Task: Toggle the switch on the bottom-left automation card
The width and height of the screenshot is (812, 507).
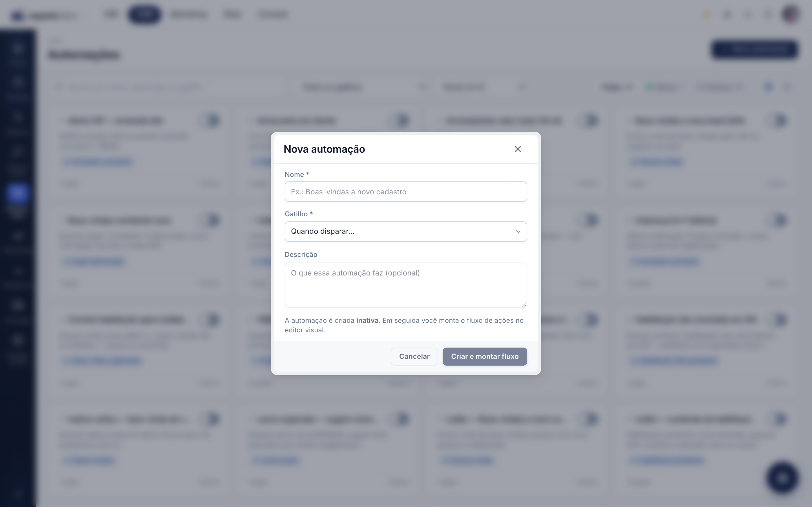Action: point(212,419)
